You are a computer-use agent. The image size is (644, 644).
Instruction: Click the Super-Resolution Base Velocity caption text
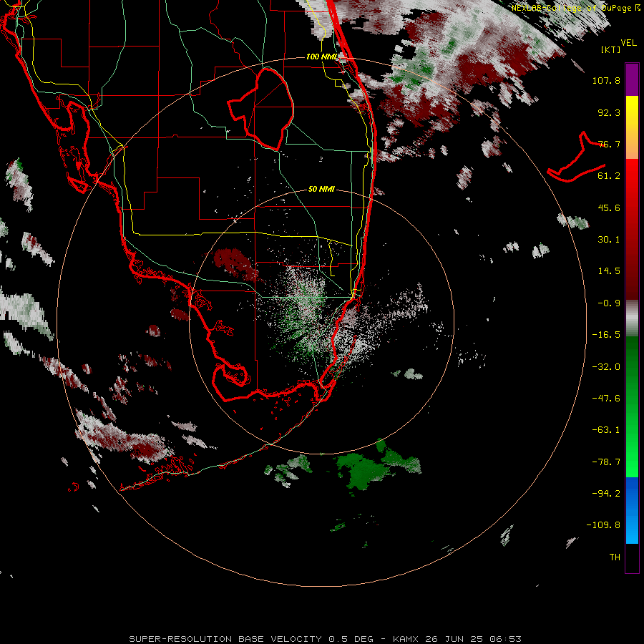click(x=325, y=639)
